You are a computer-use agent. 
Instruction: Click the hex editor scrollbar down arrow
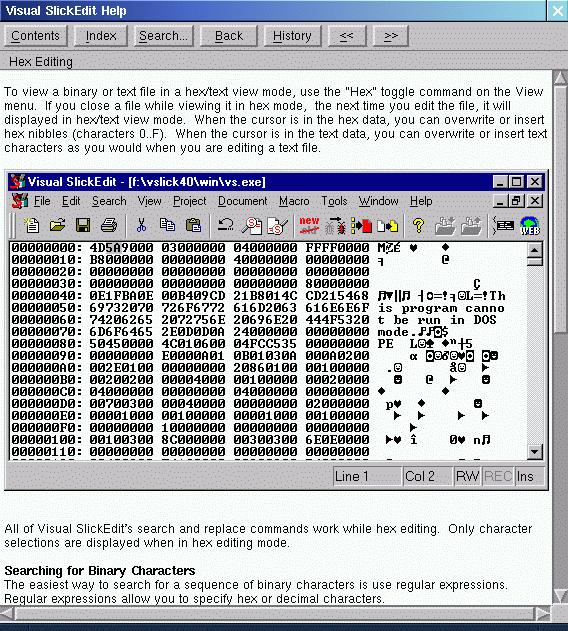pos(535,452)
